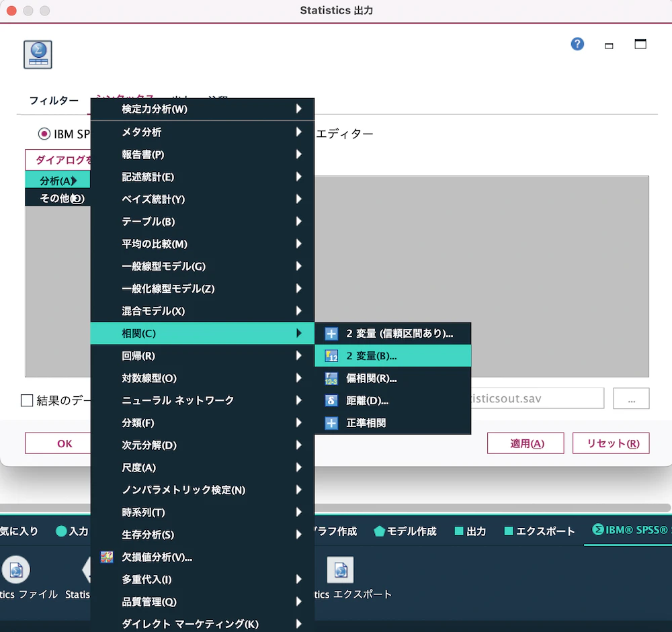Click the Statistics エクスポート node icon

click(x=340, y=570)
